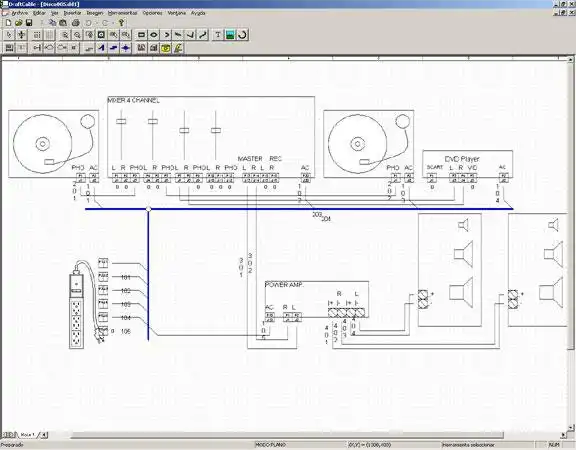Click the blue diagonal cable tool icon
The image size is (576, 450).
click(x=101, y=48)
